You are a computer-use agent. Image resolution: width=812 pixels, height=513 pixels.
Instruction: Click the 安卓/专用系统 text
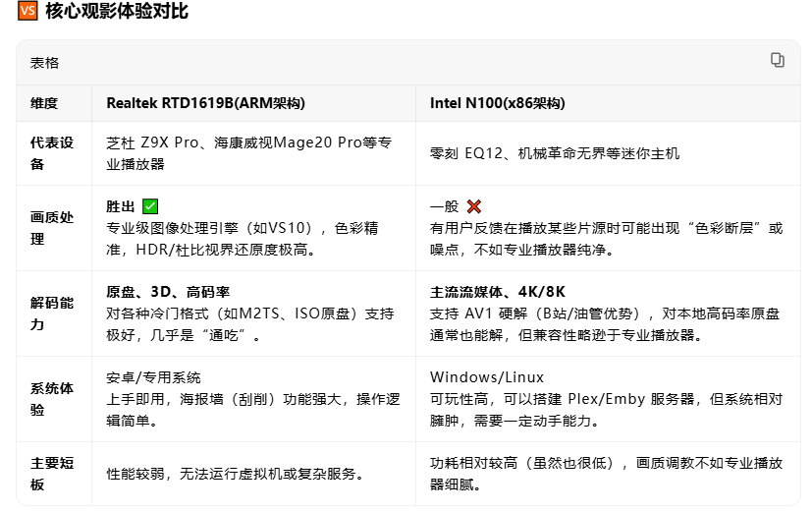point(153,377)
